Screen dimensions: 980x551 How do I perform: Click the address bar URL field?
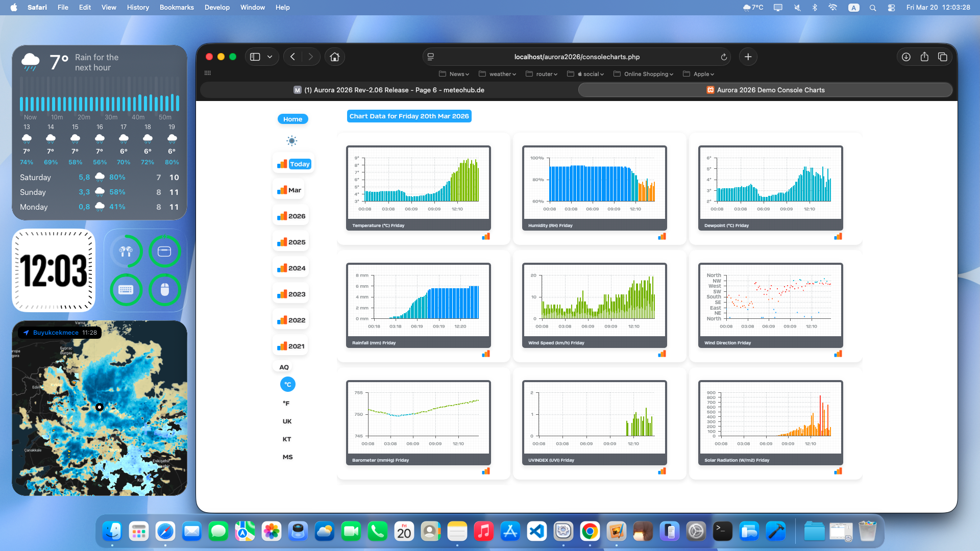[x=577, y=57]
